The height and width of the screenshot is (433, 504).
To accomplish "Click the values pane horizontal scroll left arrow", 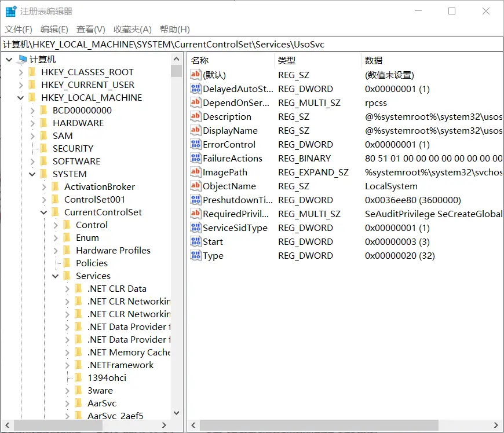I will (193, 425).
